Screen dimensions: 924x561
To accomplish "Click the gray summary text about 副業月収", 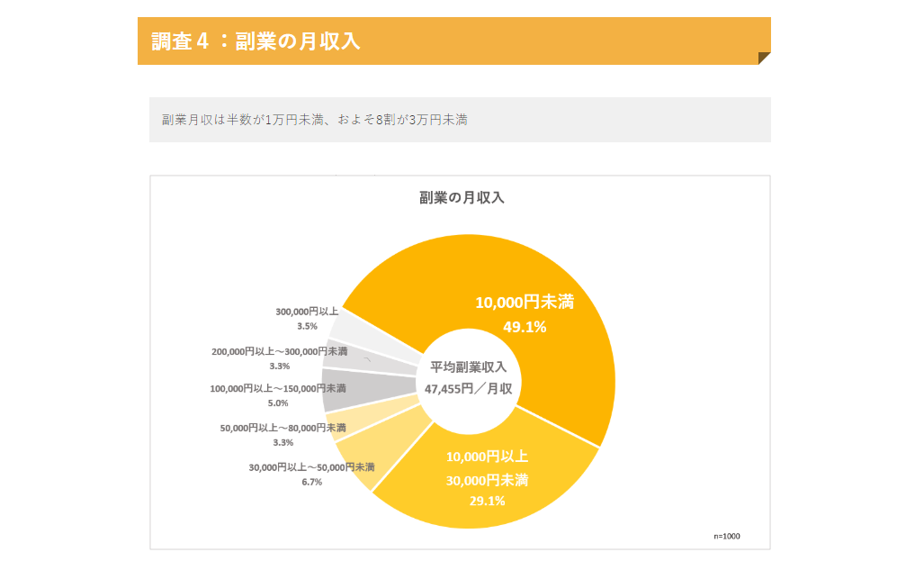I will click(x=314, y=120).
